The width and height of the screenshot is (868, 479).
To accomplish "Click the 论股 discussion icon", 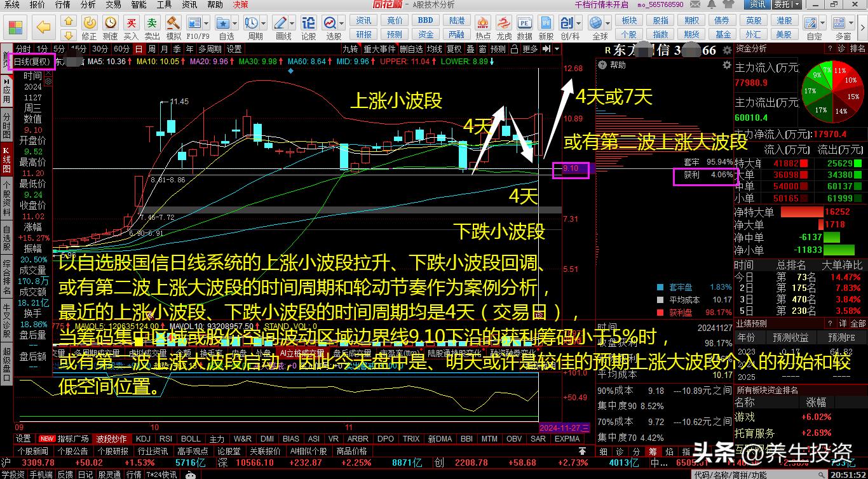I will tap(309, 28).
